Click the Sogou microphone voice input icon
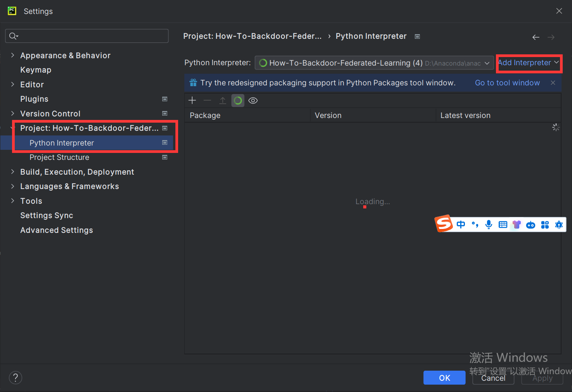The image size is (572, 392). (x=489, y=225)
